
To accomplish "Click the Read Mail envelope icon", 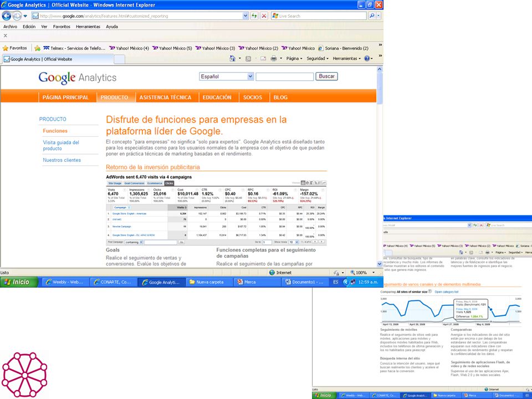I will [263, 58].
